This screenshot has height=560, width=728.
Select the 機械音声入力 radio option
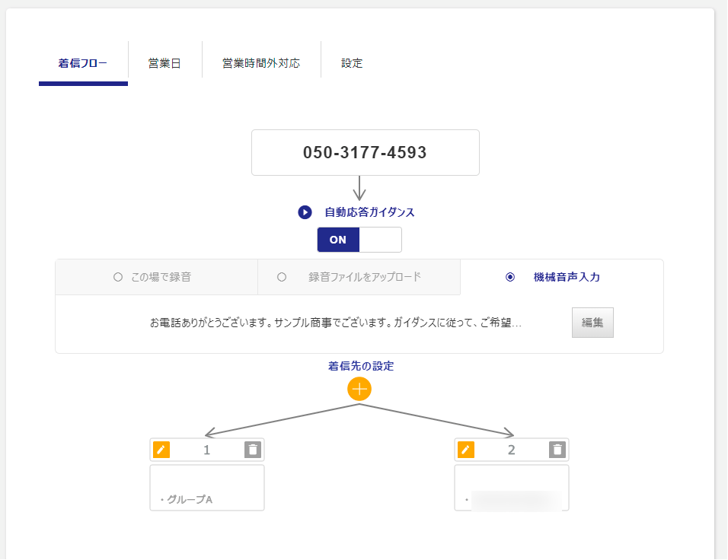pyautogui.click(x=509, y=277)
